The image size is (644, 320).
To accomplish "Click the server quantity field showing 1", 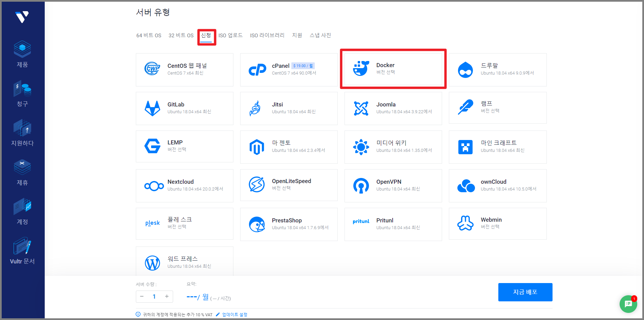I will 154,297.
